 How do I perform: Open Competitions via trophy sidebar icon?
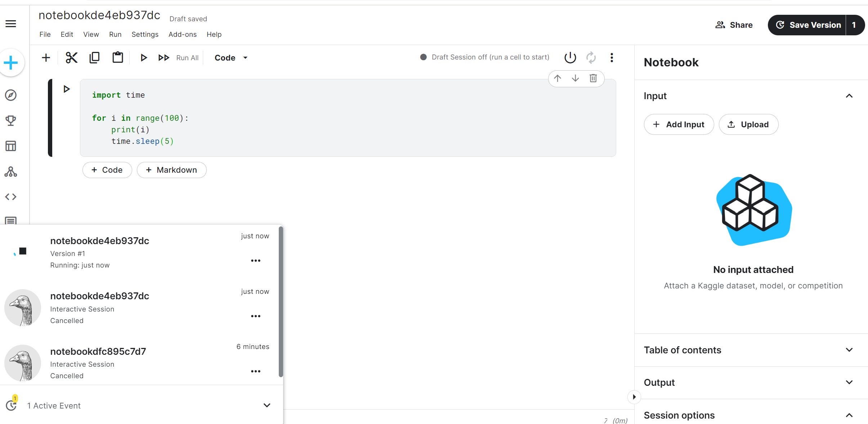click(x=11, y=120)
